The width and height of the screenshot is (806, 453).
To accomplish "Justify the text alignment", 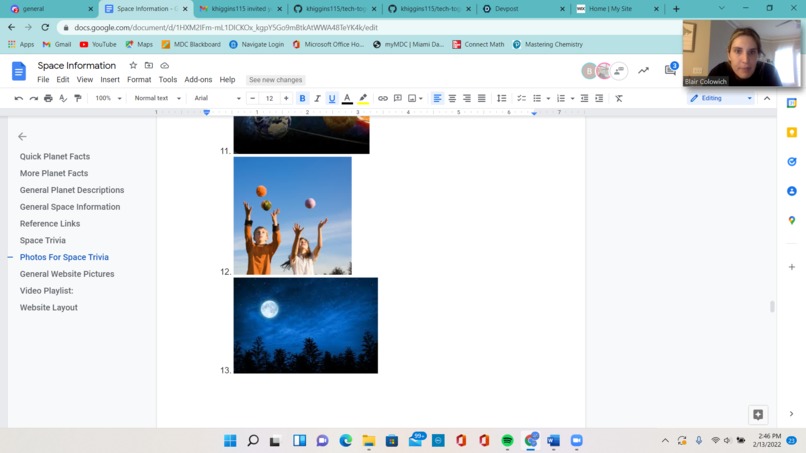I will click(x=482, y=98).
